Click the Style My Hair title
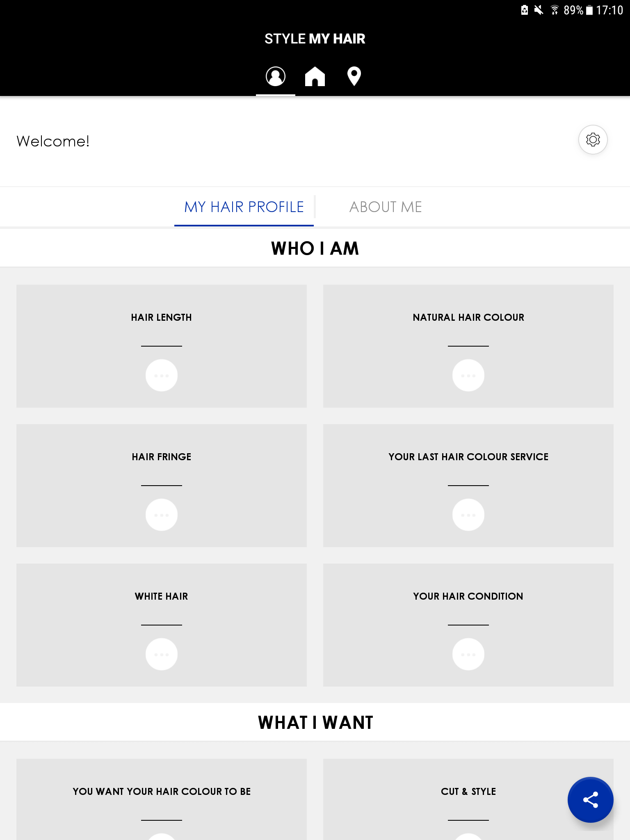The image size is (630, 840). (315, 39)
